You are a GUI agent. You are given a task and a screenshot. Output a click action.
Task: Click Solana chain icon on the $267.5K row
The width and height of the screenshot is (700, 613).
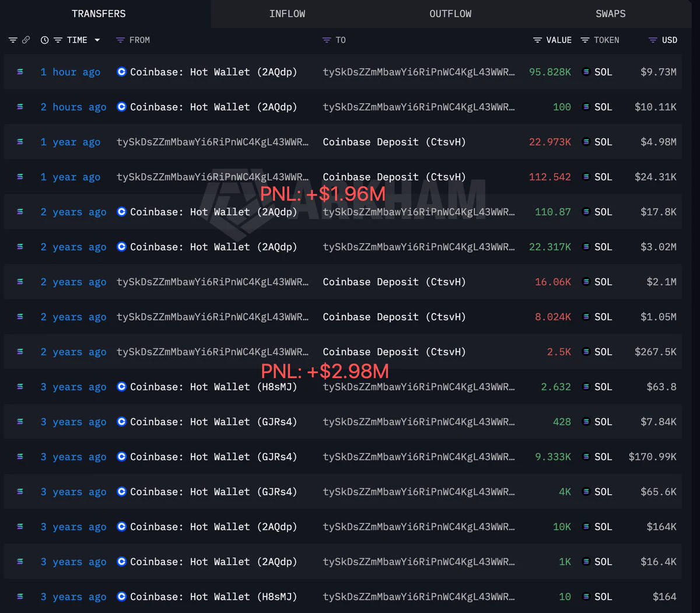[x=20, y=352]
